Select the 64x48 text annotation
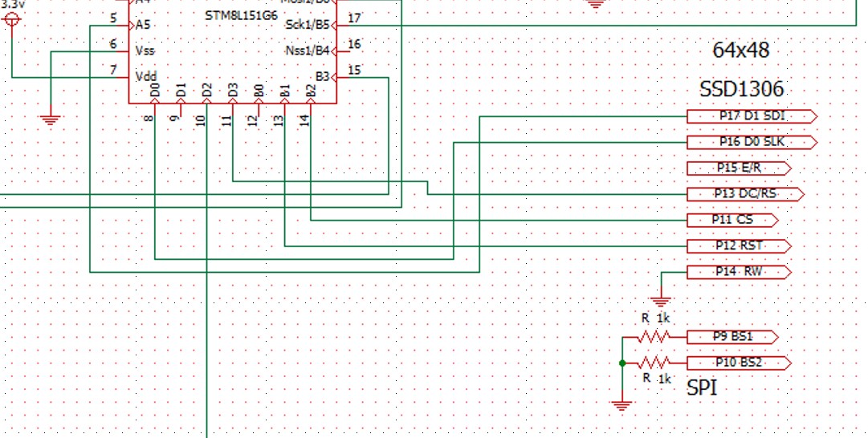 [x=740, y=51]
